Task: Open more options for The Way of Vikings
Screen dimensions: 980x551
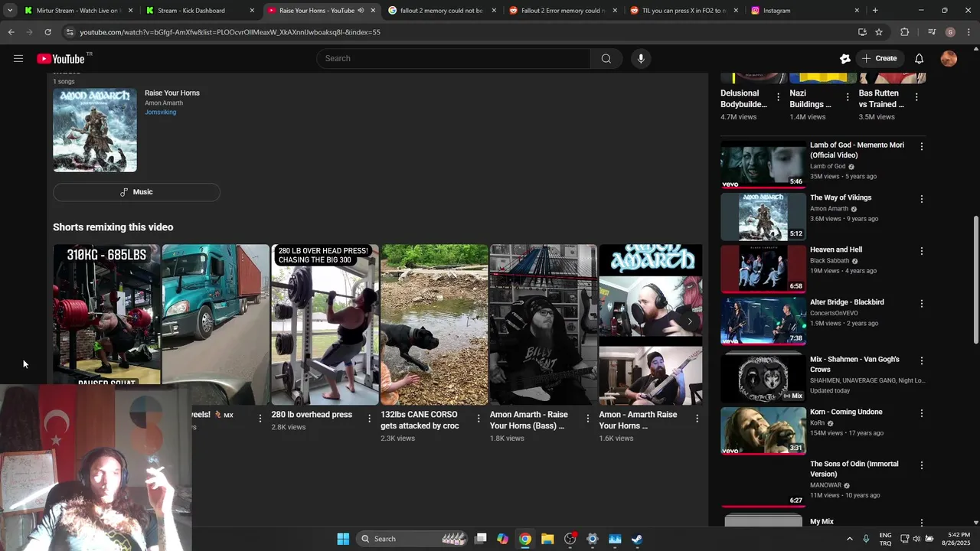Action: click(922, 199)
